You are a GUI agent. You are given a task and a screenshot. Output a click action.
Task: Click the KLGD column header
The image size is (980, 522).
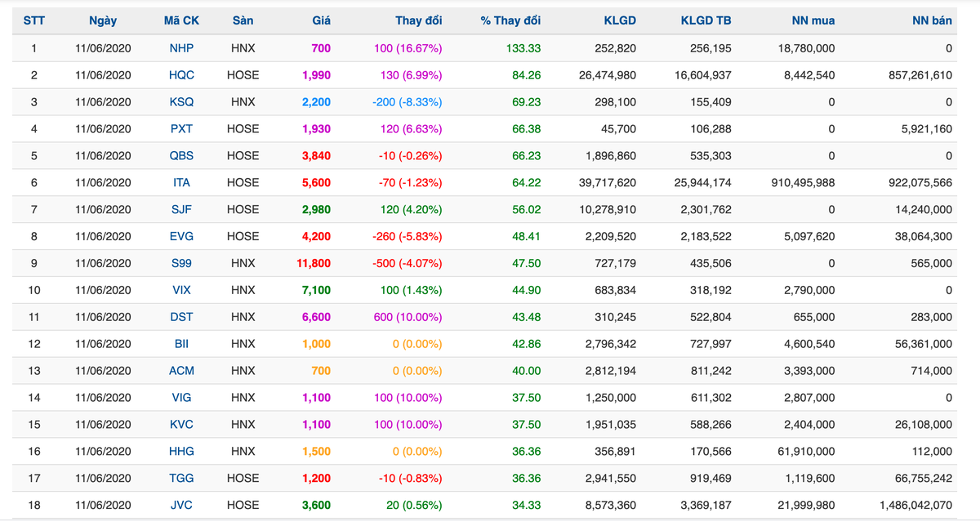[620, 20]
